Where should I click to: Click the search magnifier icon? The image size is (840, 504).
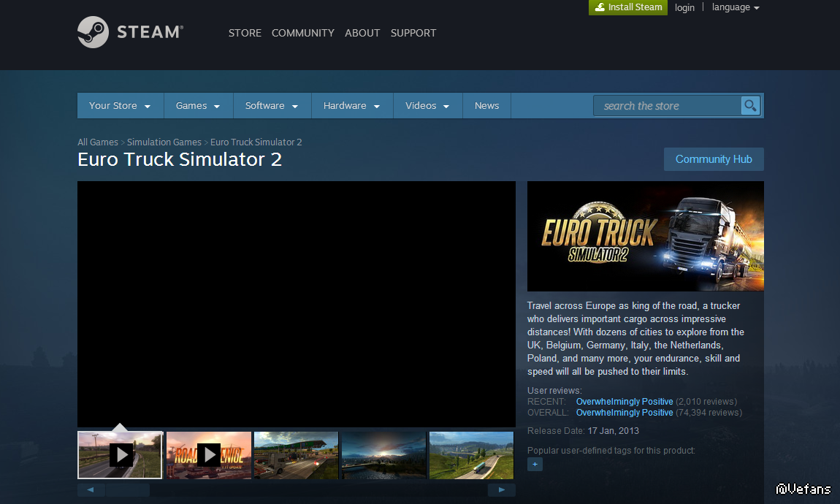click(750, 105)
